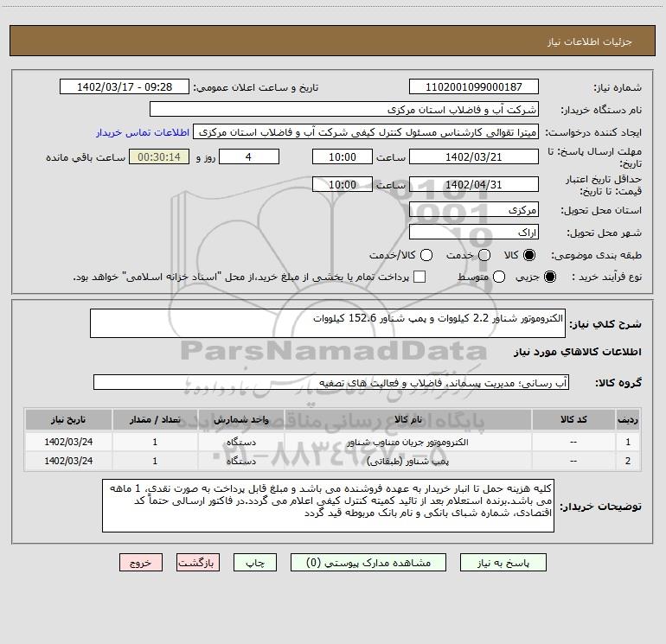The image size is (666, 644).
Task: Click date 1402/03/24 in row 1
Action: click(x=68, y=442)
